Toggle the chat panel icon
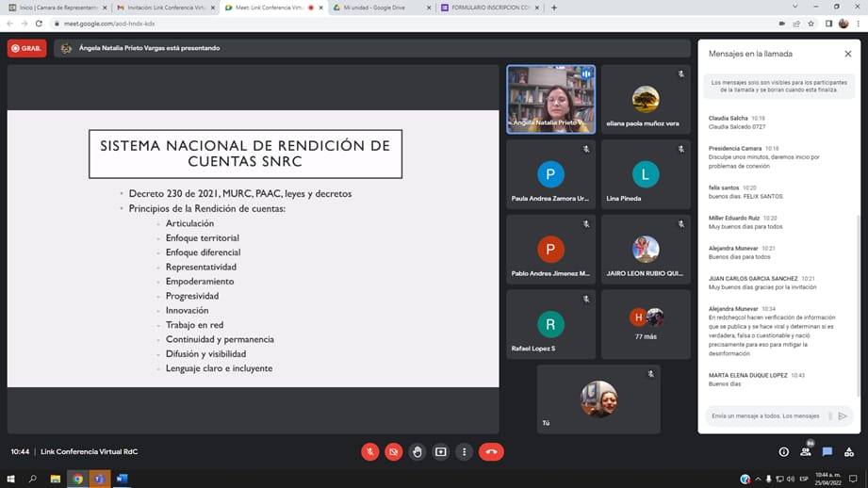The height and width of the screenshot is (488, 868). tap(827, 452)
